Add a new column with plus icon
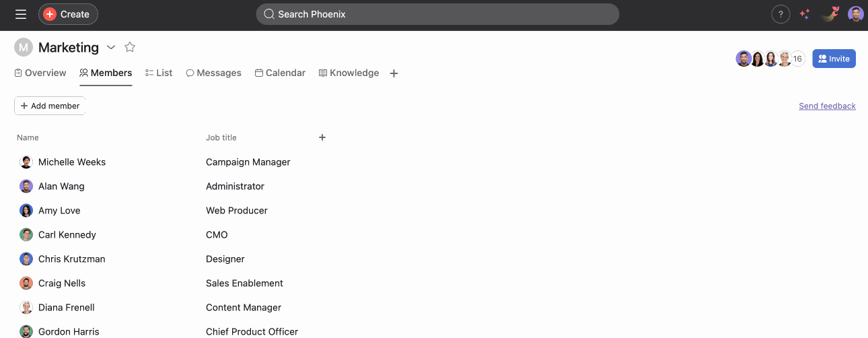The image size is (868, 338). click(322, 137)
